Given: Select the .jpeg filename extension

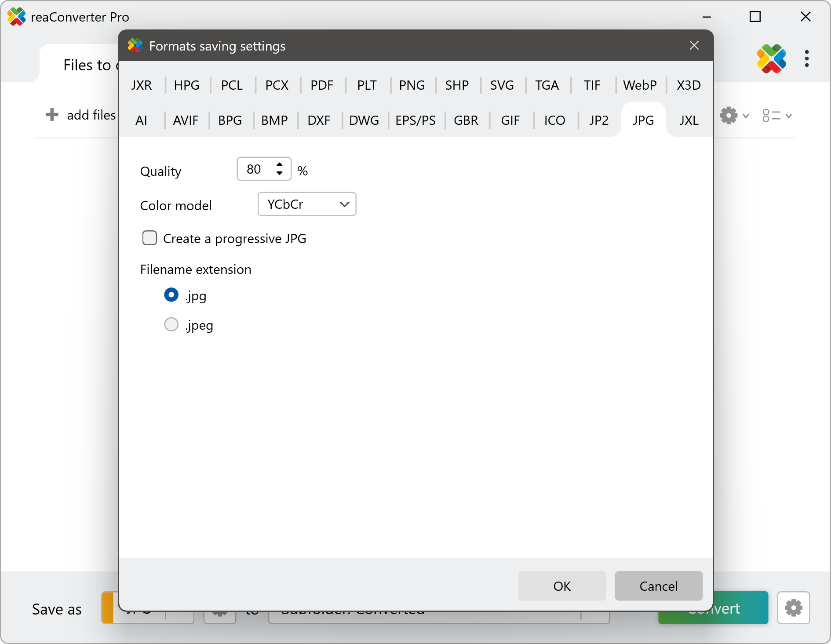Looking at the screenshot, I should pos(171,324).
